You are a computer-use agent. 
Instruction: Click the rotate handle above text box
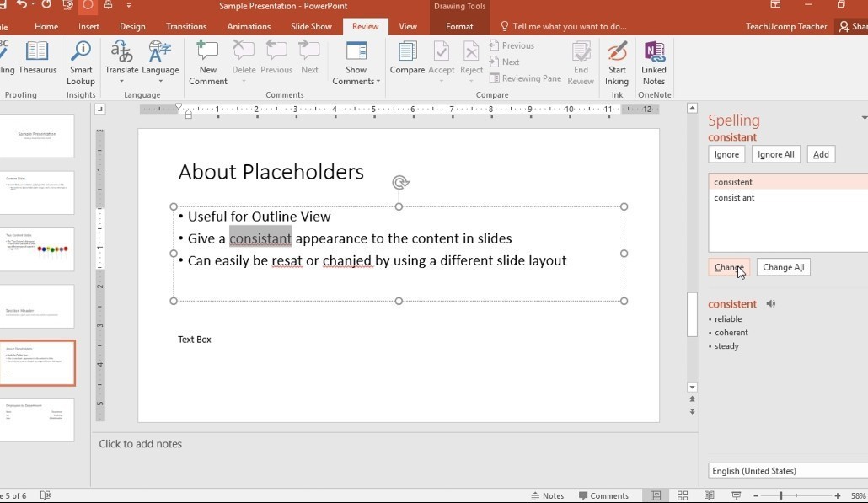[400, 183]
